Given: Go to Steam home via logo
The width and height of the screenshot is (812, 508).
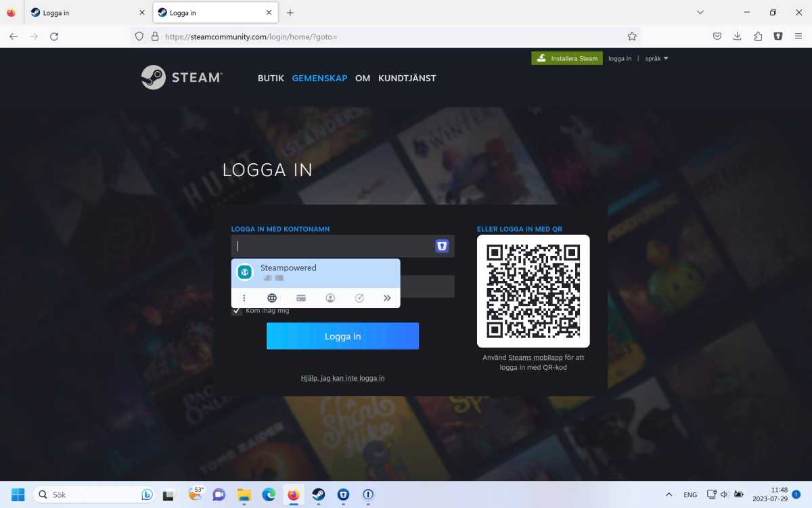Looking at the screenshot, I should click(181, 77).
